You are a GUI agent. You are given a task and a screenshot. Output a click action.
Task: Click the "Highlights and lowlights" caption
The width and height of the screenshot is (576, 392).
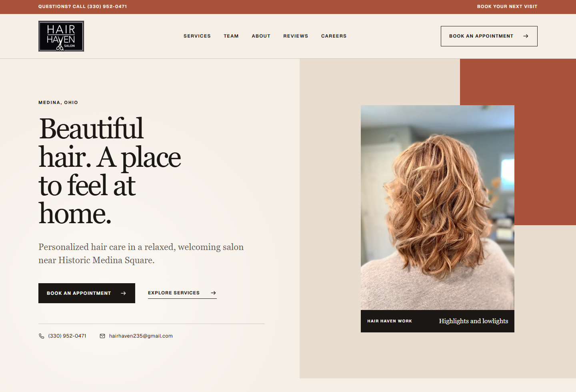tap(474, 321)
